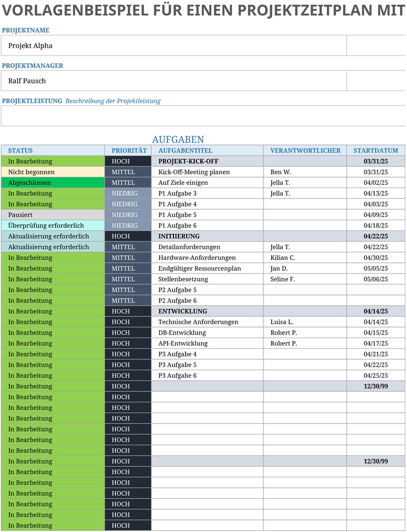Select the start date 04/13/25 cell
Viewport: 407px width, 532px height.
pos(376,194)
